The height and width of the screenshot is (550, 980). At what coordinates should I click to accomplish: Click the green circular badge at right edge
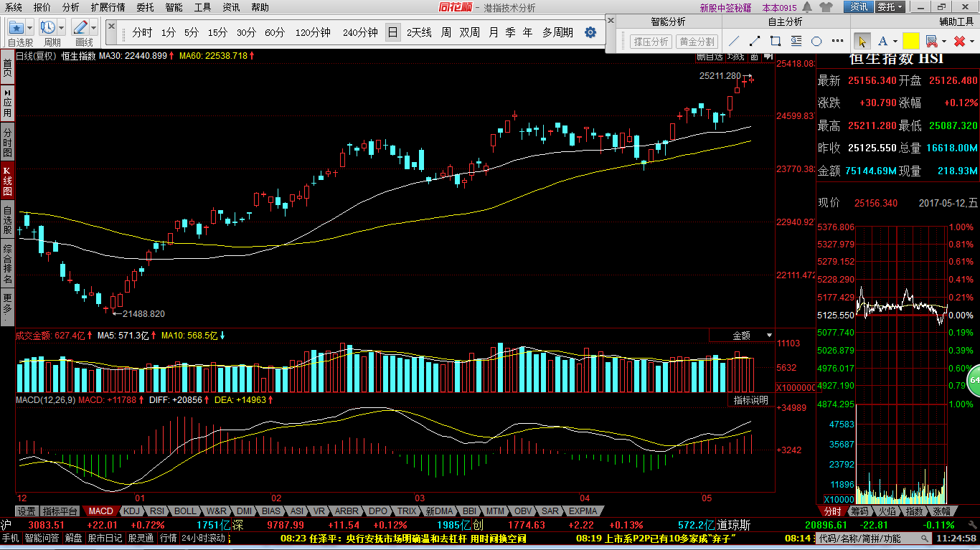tap(974, 381)
